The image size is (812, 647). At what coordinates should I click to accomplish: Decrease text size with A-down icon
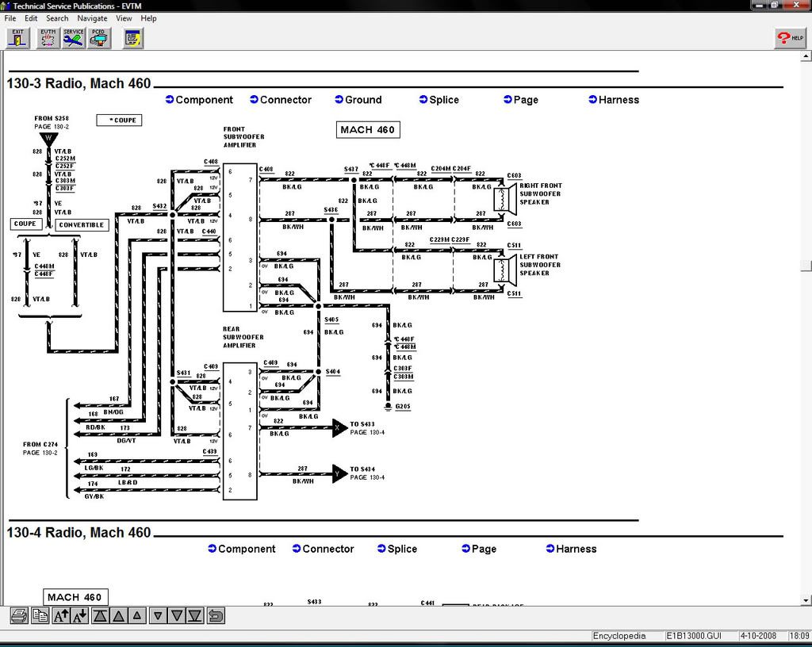[80, 616]
